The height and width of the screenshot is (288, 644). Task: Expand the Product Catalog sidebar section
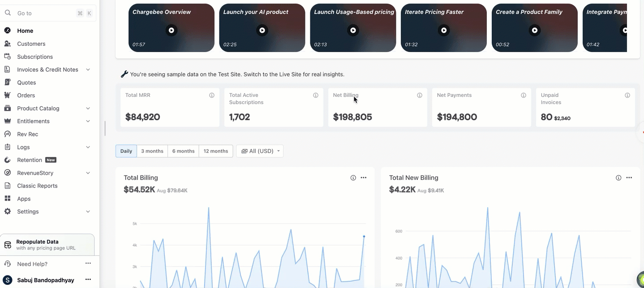tap(88, 108)
